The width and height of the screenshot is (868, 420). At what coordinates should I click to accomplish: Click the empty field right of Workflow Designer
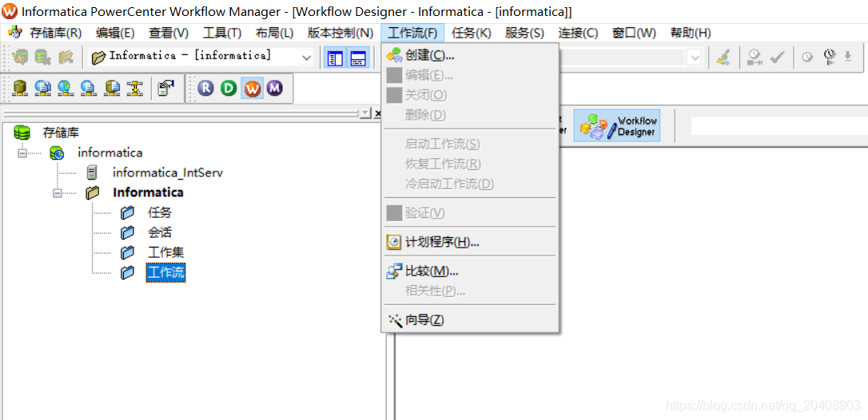[x=778, y=125]
